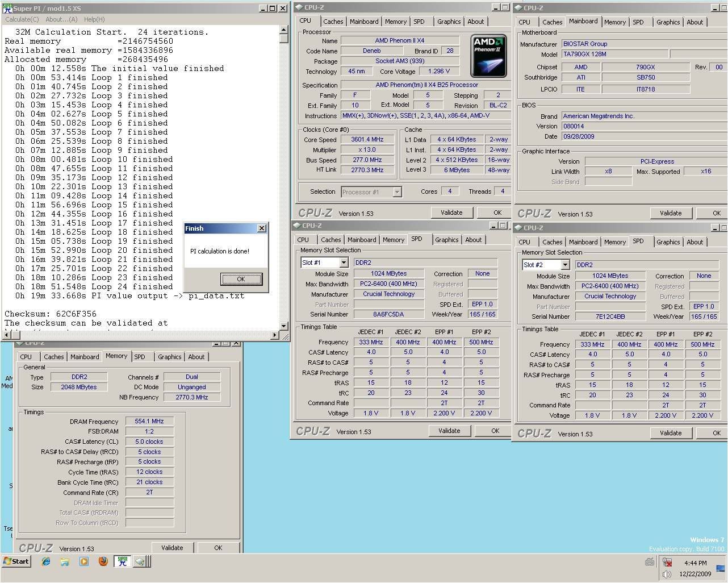Click the Start button on the taskbar
Viewport: 728px width, 583px height.
[x=16, y=561]
